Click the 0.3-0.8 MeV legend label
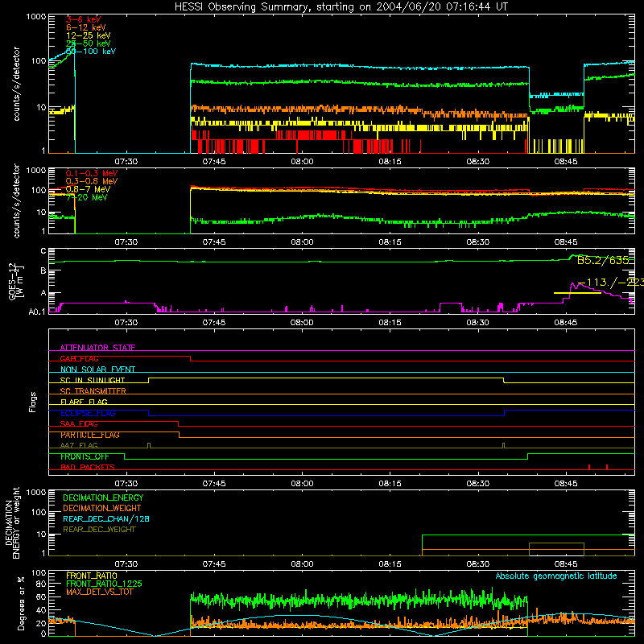 pyautogui.click(x=92, y=181)
